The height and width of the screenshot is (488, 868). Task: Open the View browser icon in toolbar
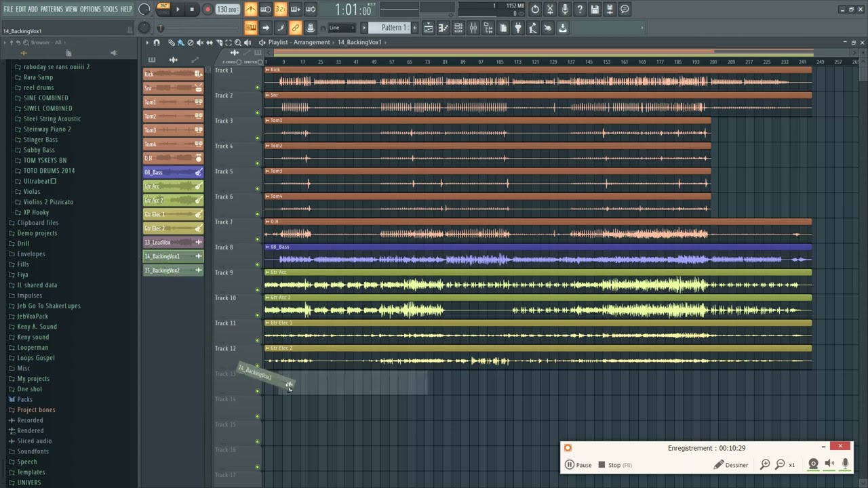tap(488, 28)
